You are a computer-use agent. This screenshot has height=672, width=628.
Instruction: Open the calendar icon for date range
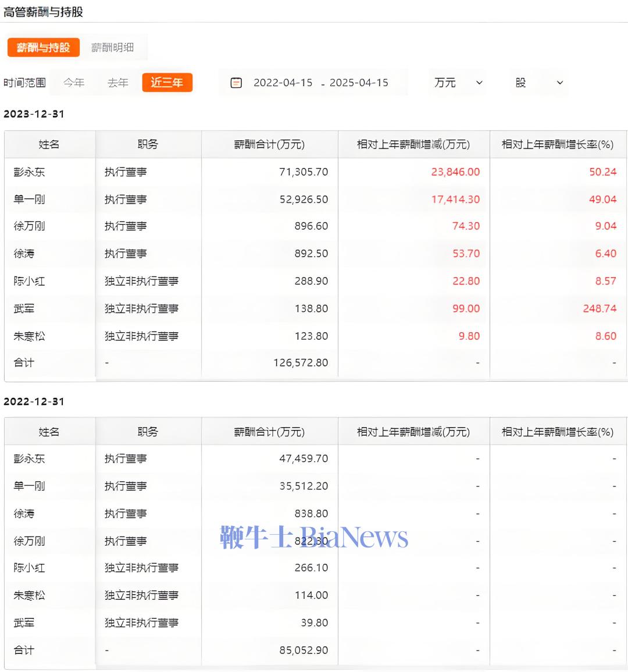[x=236, y=83]
